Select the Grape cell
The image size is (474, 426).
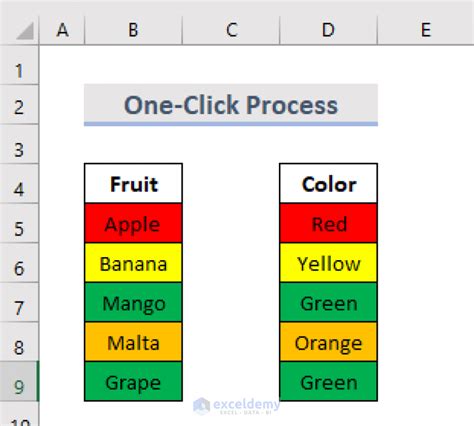pyautogui.click(x=133, y=381)
